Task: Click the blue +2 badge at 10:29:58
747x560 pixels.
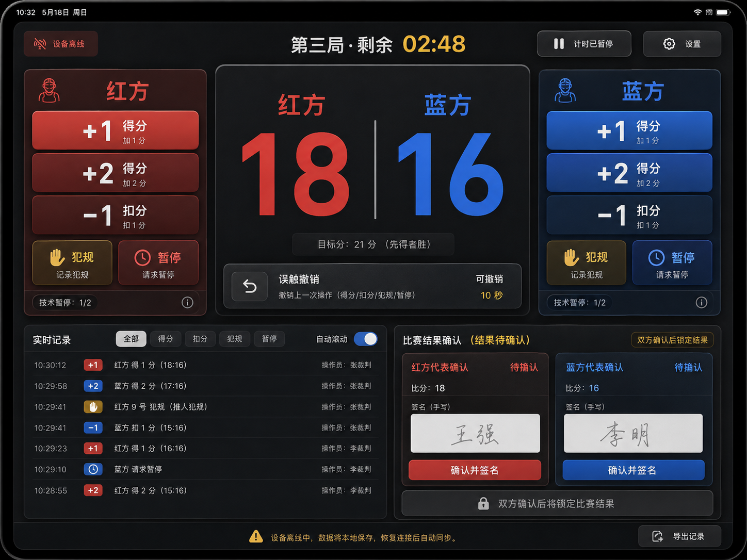Action: coord(93,386)
